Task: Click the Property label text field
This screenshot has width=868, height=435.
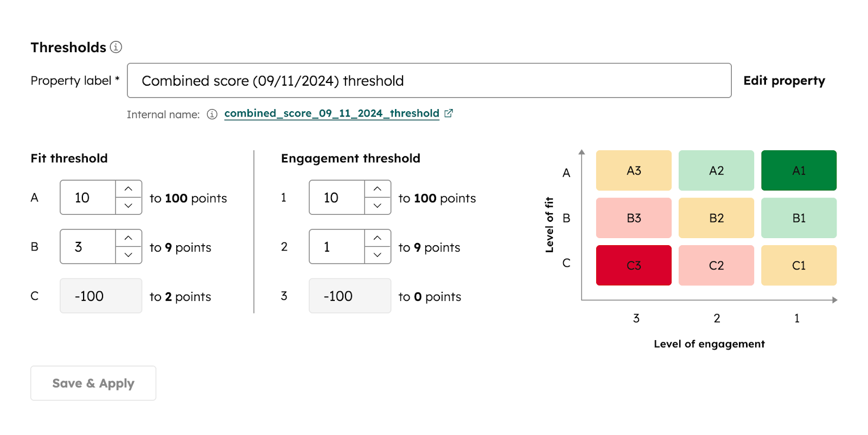Action: [429, 81]
